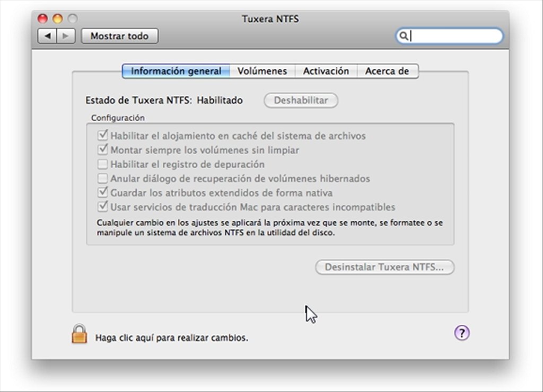Toggle 'Montar siempre los volúmenes sin limpiar'

point(102,149)
